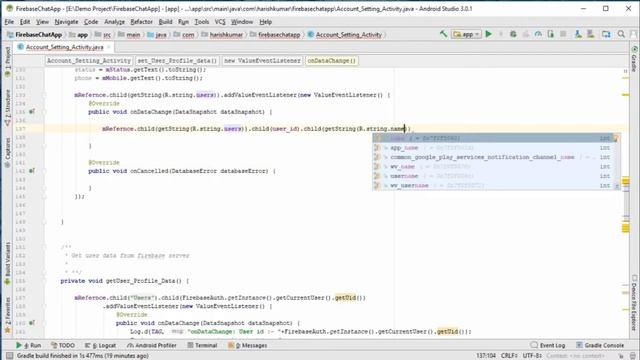Open the Build menu
Screen dimensions: 640x360
[x=165, y=22]
